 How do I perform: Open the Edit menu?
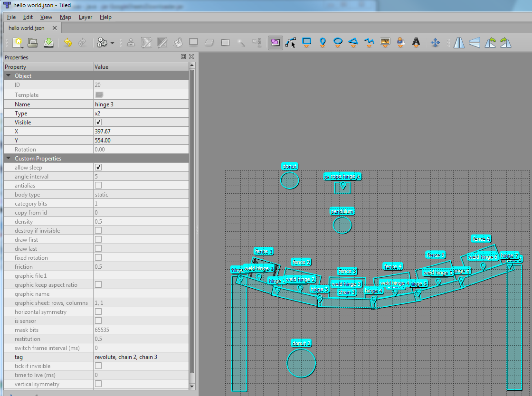[x=28, y=17]
